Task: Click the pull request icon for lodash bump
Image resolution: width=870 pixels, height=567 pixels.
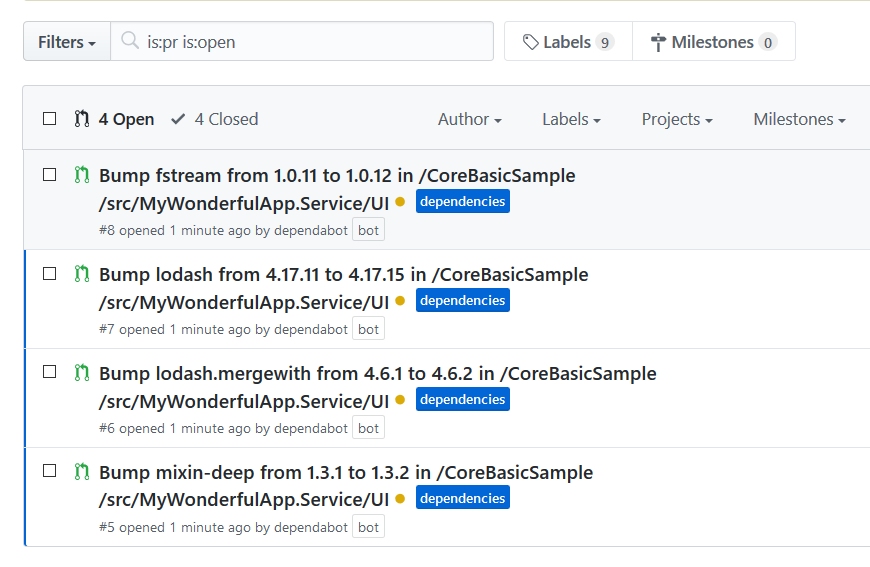Action: pos(82,274)
